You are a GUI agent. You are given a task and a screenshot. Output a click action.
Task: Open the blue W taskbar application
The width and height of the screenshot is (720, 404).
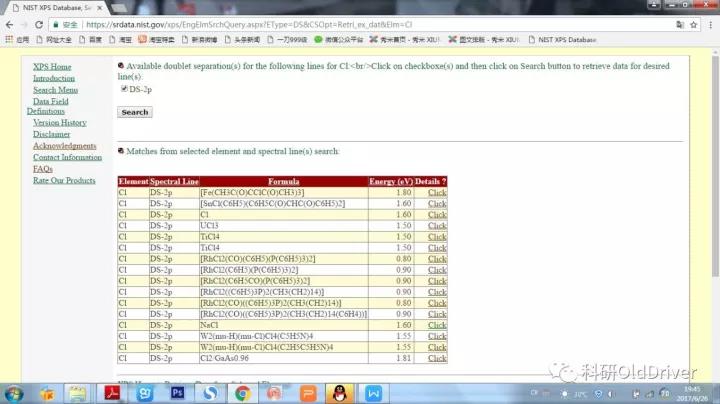pyautogui.click(x=372, y=393)
